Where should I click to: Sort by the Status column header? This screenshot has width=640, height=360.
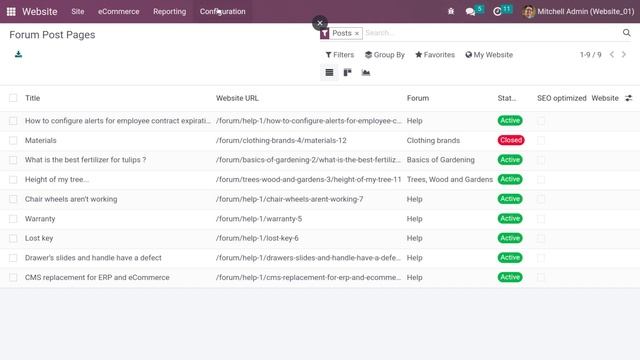pos(507,98)
